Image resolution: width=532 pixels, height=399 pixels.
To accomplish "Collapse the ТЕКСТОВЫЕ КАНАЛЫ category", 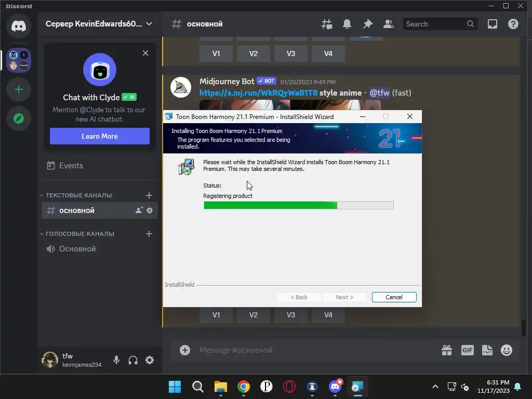I will pos(76,195).
